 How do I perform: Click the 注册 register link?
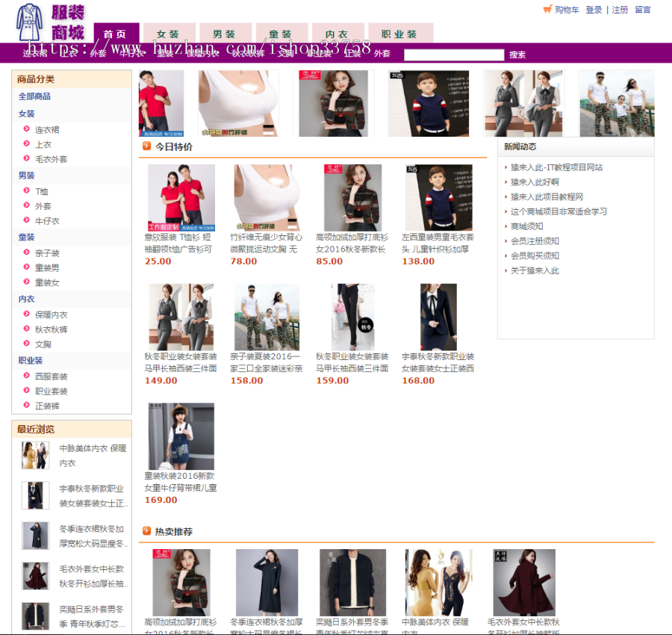(x=620, y=10)
